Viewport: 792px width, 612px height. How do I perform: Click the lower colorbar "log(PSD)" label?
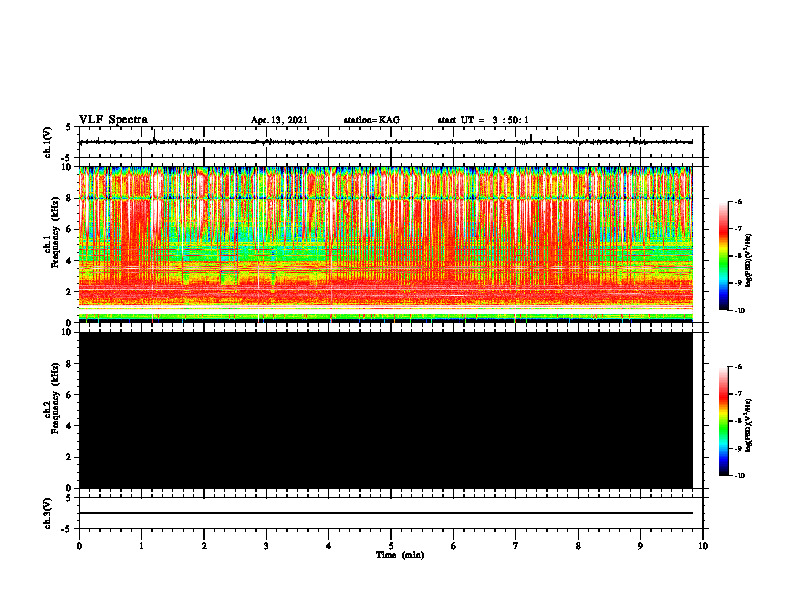pos(749,426)
